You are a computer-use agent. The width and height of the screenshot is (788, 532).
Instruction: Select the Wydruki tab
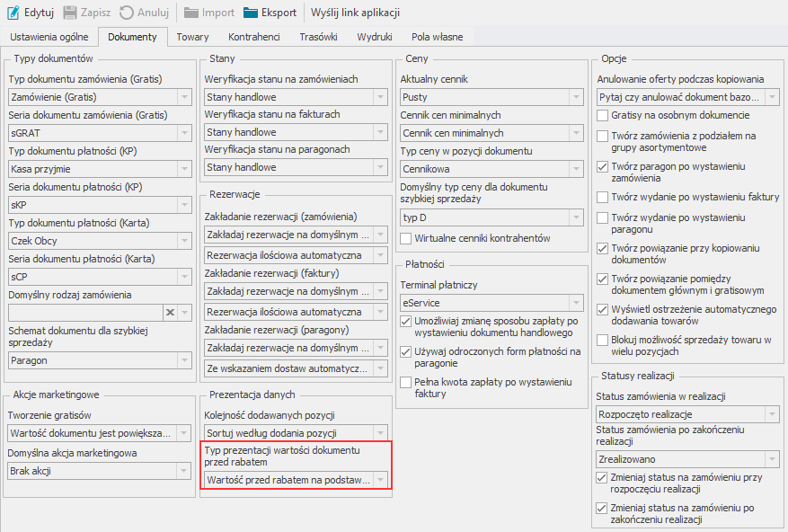click(x=375, y=37)
